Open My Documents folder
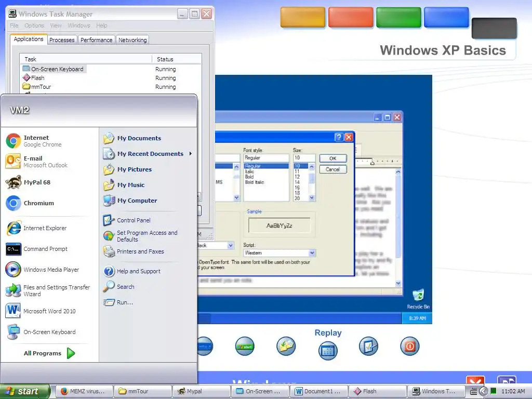This screenshot has width=532, height=399. (x=132, y=138)
